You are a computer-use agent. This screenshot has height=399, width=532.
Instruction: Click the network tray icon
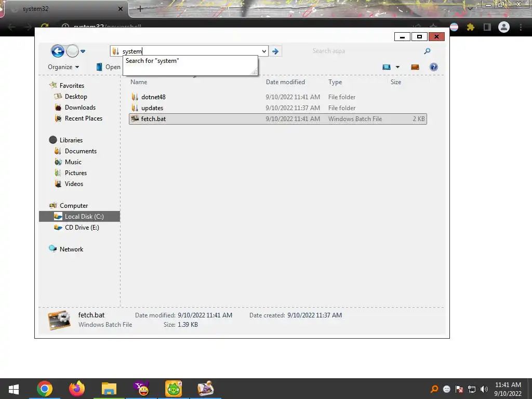[472, 389]
